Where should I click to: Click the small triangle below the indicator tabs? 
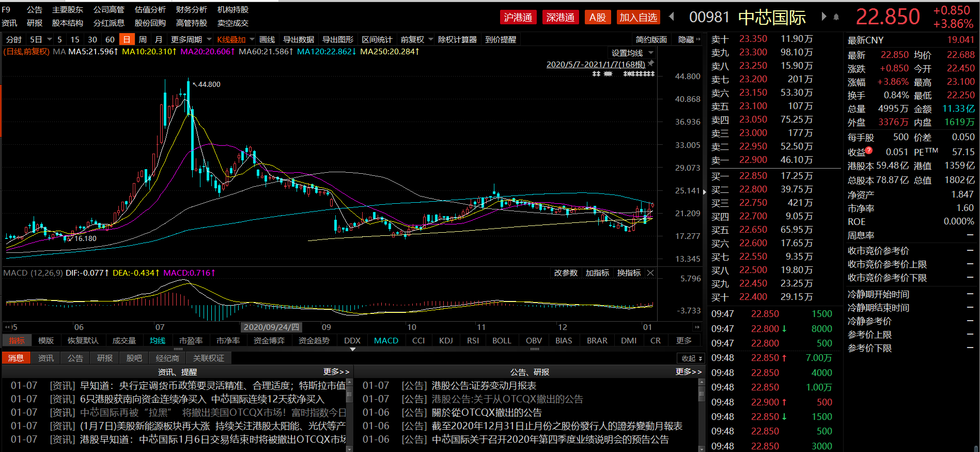coord(353,349)
